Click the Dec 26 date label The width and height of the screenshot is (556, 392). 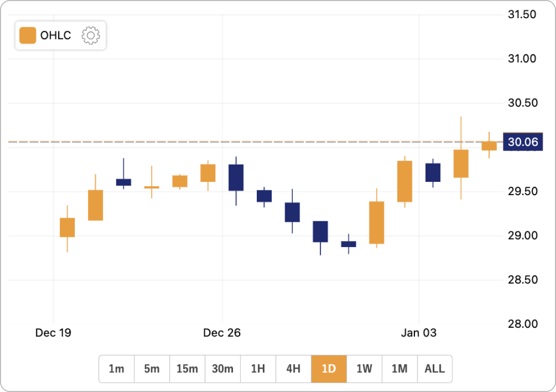pyautogui.click(x=222, y=333)
